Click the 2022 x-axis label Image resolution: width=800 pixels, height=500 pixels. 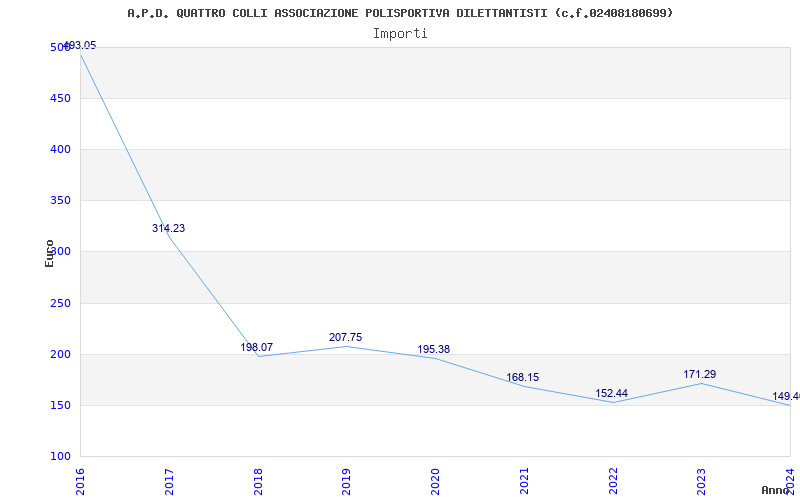click(613, 482)
